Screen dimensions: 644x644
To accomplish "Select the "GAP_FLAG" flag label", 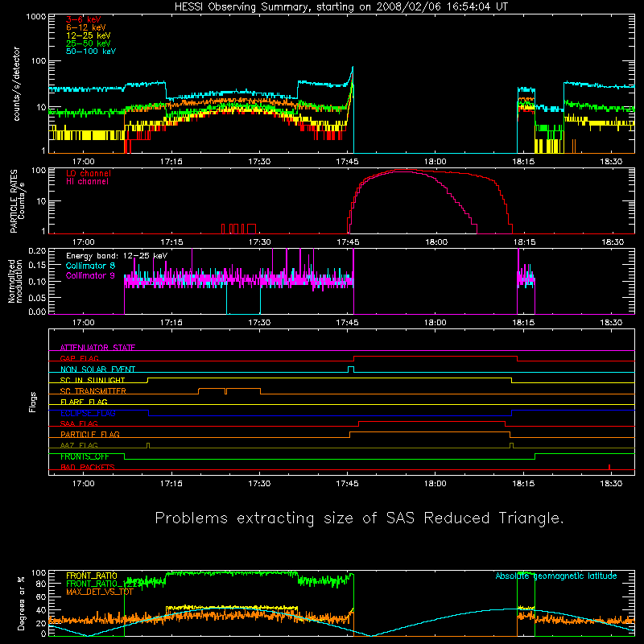I will tap(80, 358).
